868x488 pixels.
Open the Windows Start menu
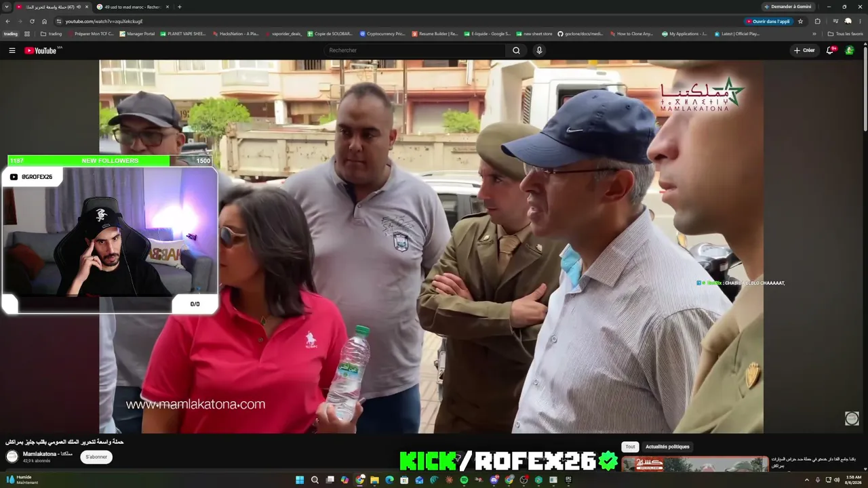[299, 480]
